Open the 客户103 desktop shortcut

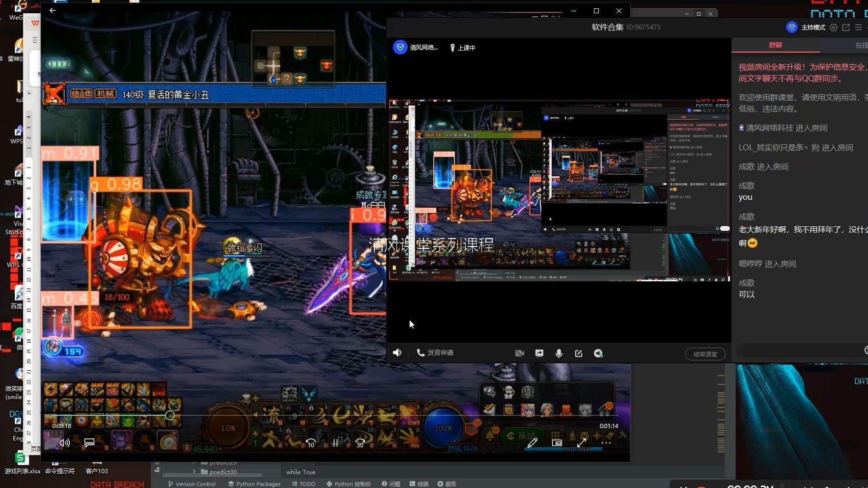pyautogui.click(x=97, y=467)
